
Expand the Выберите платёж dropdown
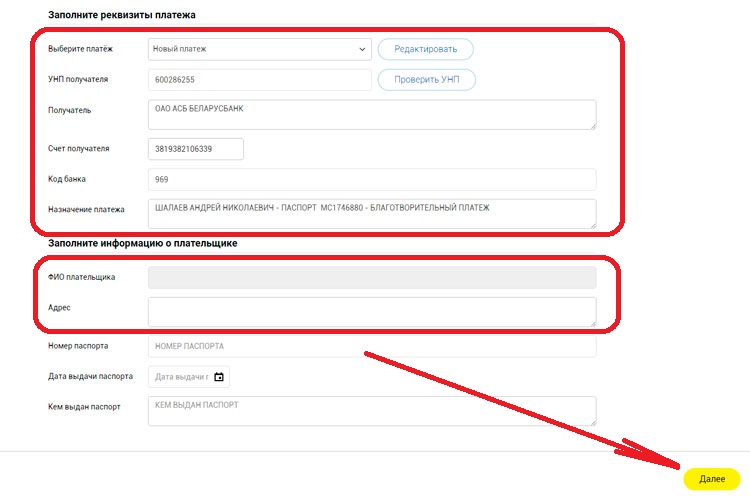pos(259,49)
